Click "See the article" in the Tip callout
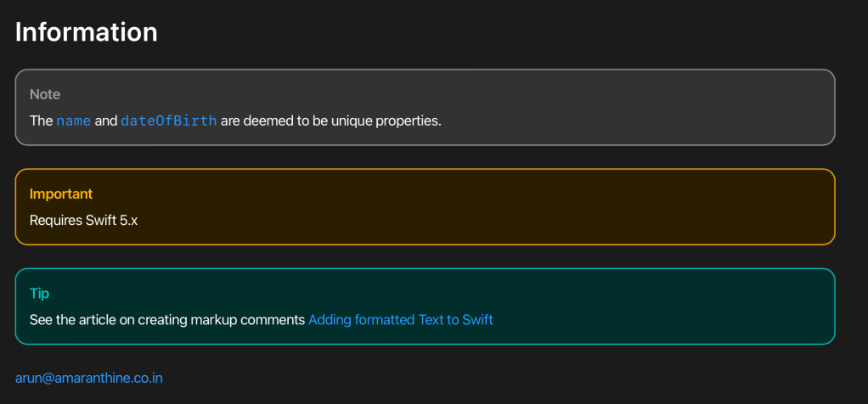The width and height of the screenshot is (868, 404). tap(72, 320)
